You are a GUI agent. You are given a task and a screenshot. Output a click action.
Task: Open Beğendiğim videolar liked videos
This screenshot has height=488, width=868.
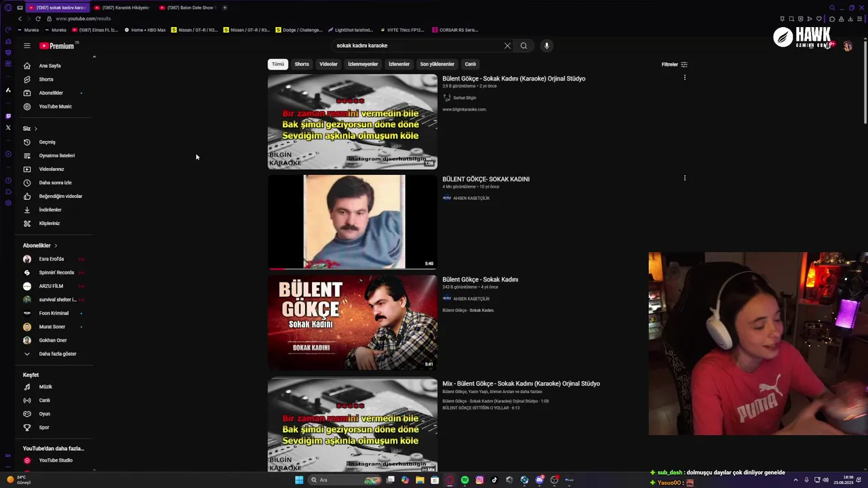(60, 197)
